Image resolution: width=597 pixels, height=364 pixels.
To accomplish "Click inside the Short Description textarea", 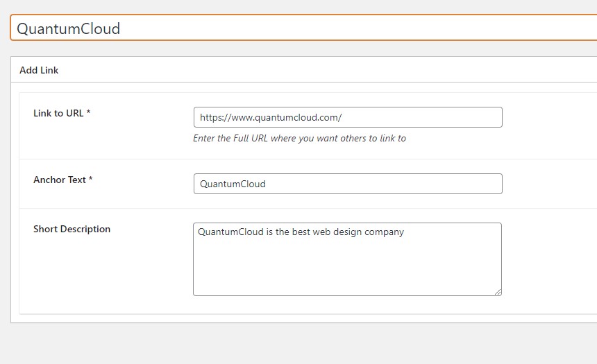I will pyautogui.click(x=347, y=259).
